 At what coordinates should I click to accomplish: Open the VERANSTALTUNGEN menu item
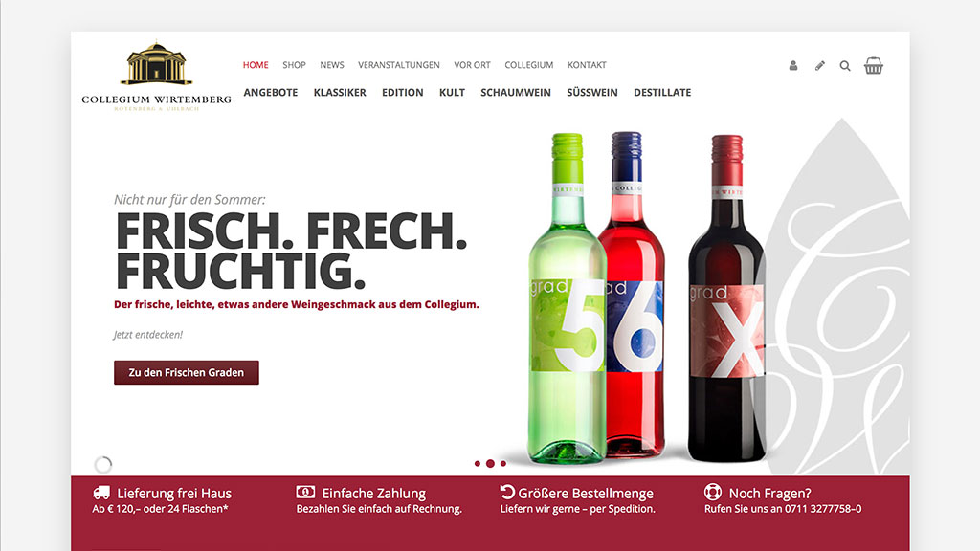pos(399,65)
